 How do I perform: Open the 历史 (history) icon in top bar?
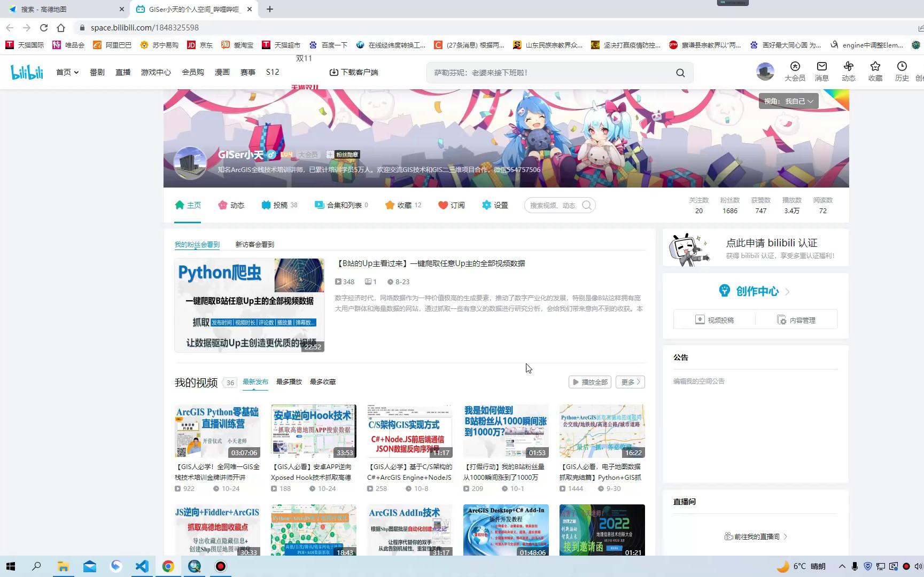click(x=902, y=72)
